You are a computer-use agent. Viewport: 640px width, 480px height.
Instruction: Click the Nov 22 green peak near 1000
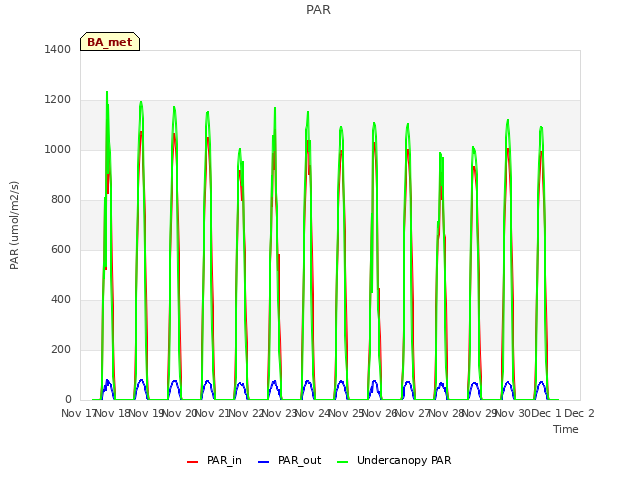pyautogui.click(x=240, y=149)
